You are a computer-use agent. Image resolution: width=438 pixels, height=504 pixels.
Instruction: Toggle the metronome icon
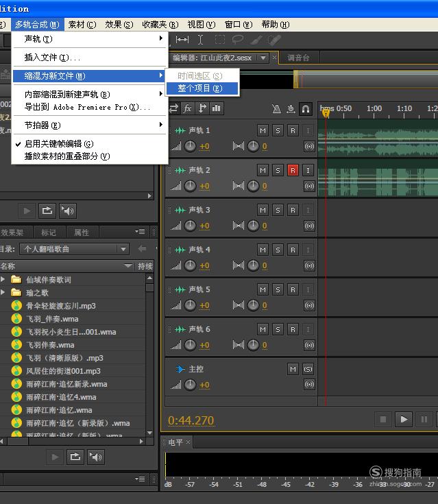[276, 109]
